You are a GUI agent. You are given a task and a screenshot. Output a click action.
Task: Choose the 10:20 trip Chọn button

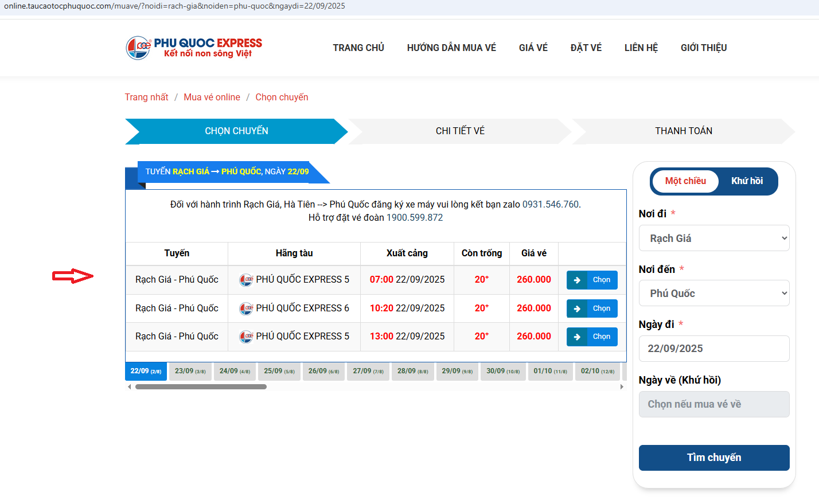pos(592,308)
